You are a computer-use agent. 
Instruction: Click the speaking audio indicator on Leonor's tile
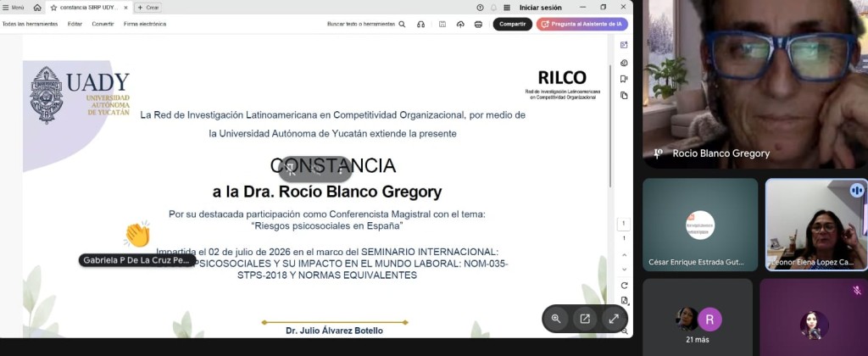857,191
